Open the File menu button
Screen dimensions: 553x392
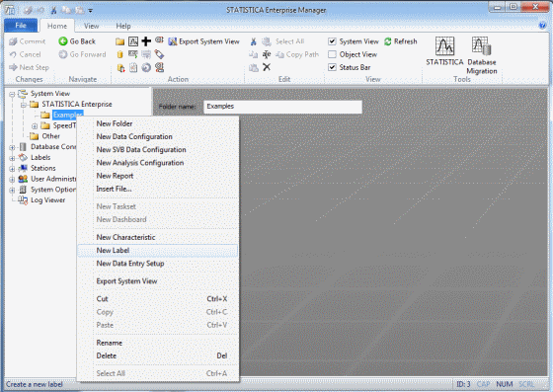coord(21,26)
